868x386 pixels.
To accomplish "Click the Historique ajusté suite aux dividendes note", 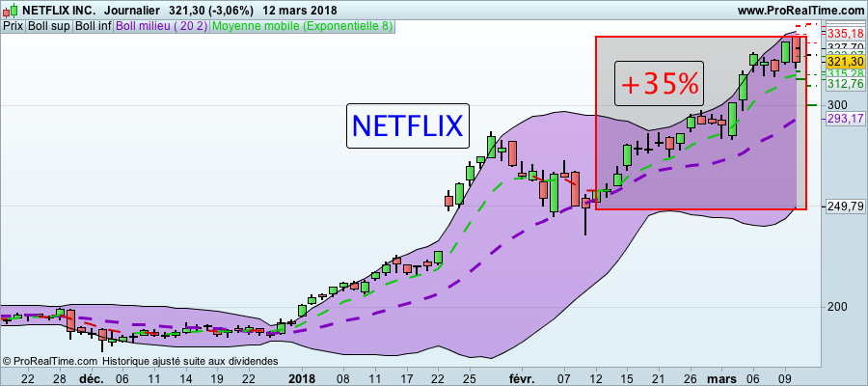I will pos(190,361).
